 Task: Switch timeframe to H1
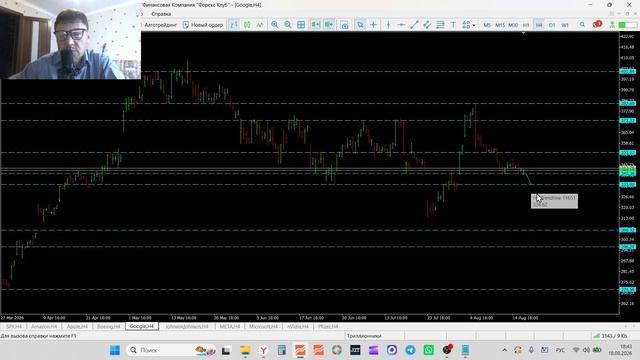pyautogui.click(x=526, y=25)
